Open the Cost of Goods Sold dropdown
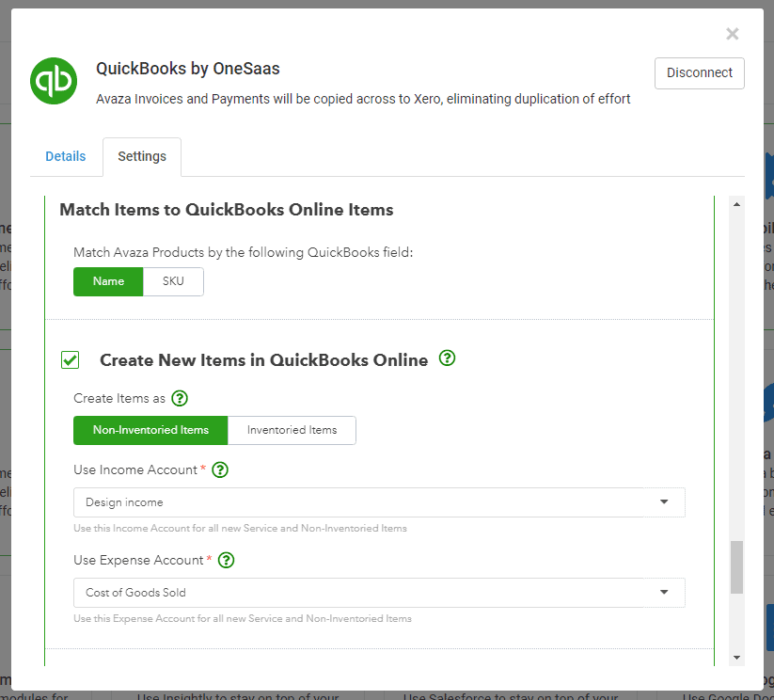The width and height of the screenshot is (774, 700). (379, 593)
